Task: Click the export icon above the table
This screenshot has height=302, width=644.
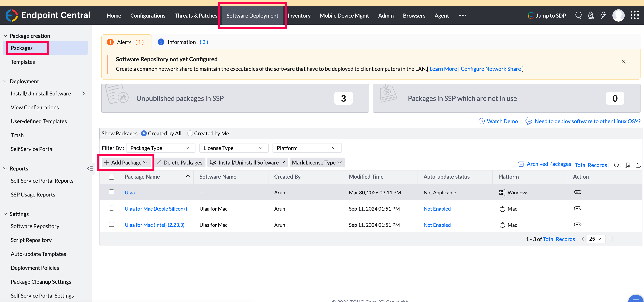Action: click(x=638, y=165)
